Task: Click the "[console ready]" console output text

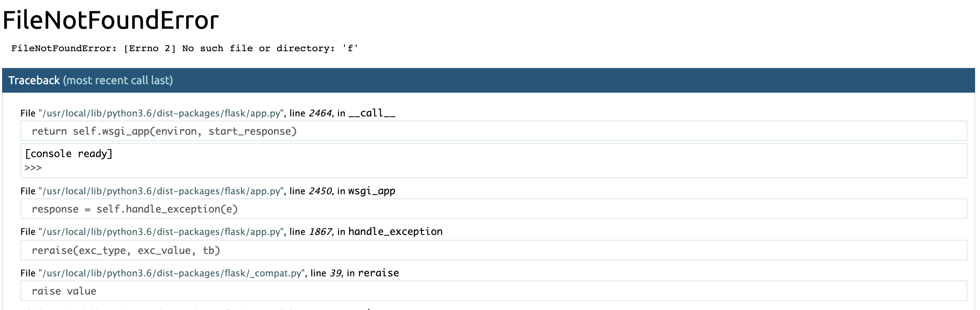Action: coord(68,154)
